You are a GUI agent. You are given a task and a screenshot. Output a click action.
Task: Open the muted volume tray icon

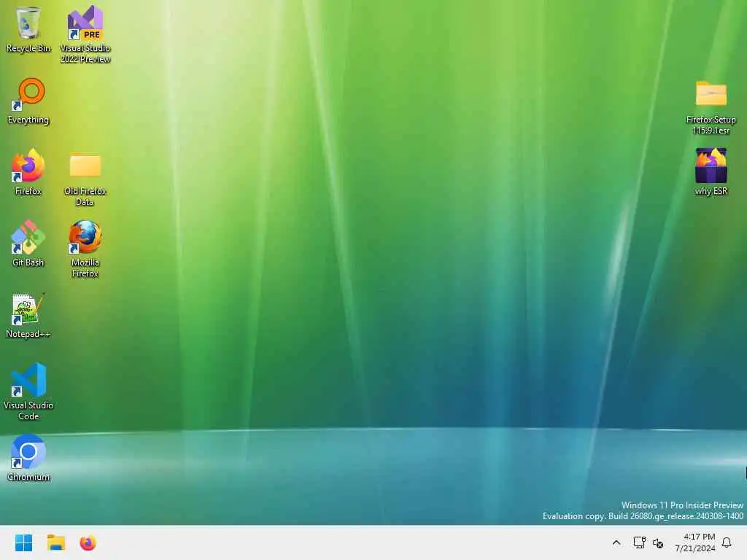(x=658, y=542)
